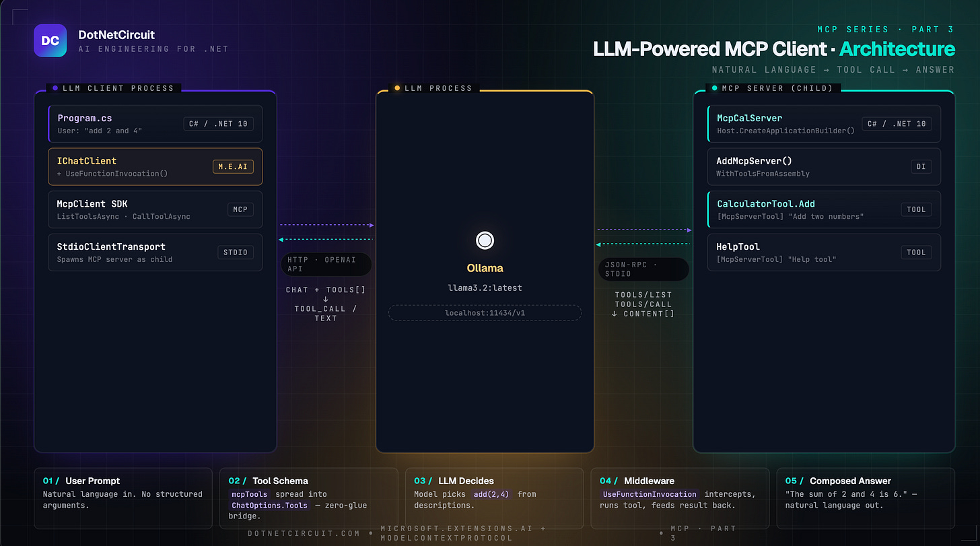Click 'MICROSOFT.EXTENSIONS.AI + MODELCONTEXTPROTOCOL' footer text

[463, 533]
